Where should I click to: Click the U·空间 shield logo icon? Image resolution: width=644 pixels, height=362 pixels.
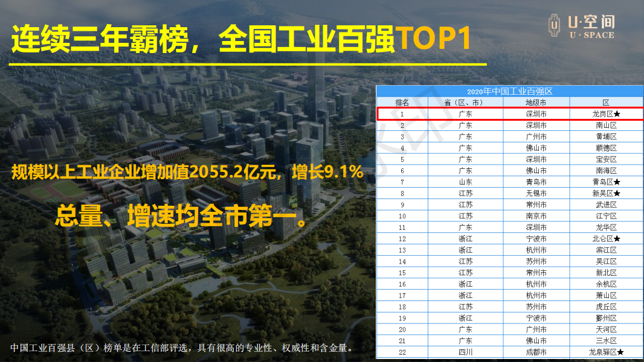tap(554, 26)
